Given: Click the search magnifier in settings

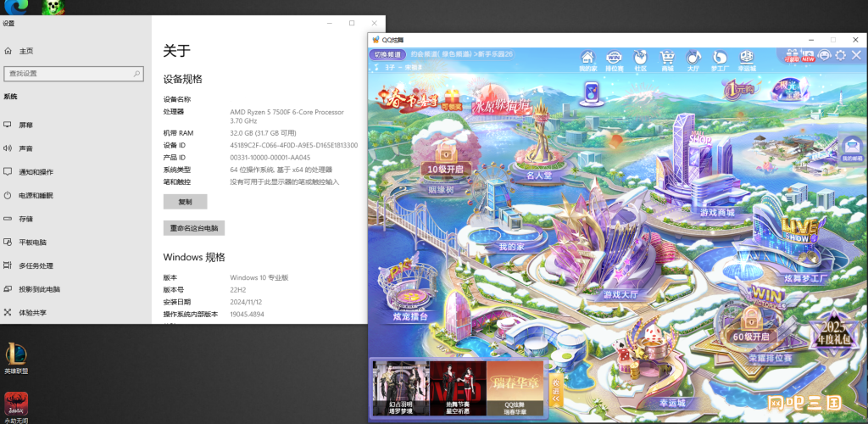Looking at the screenshot, I should click(136, 73).
